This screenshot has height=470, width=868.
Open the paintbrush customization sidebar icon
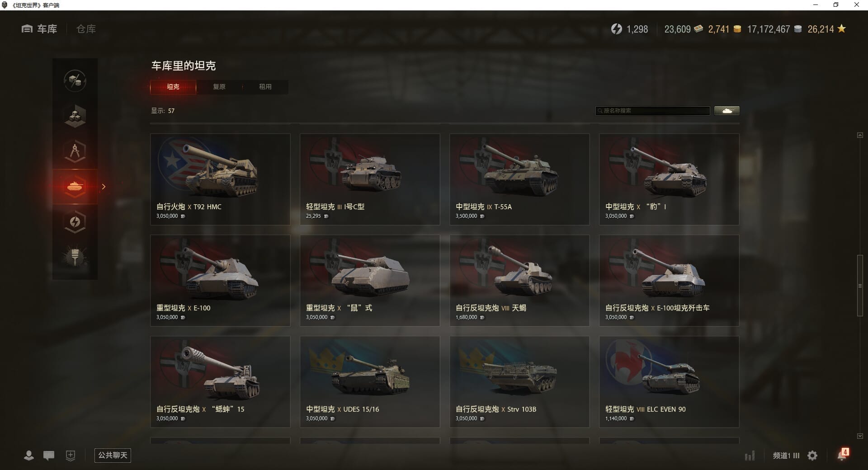click(x=75, y=257)
